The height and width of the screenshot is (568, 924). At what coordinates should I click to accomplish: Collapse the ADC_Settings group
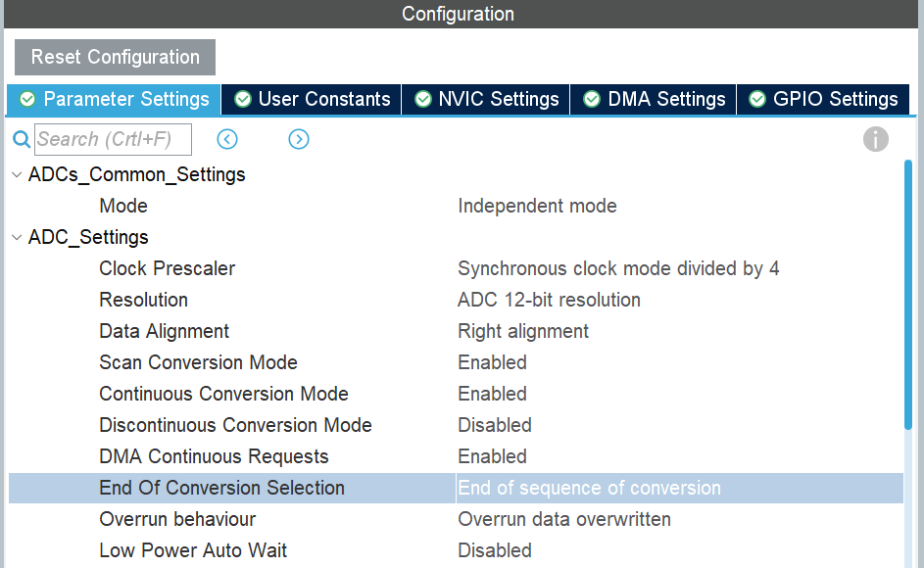coord(17,238)
